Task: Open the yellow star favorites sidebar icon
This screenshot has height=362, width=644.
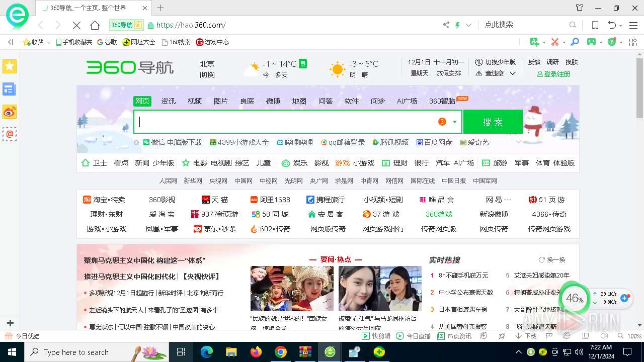Action: pyautogui.click(x=10, y=66)
